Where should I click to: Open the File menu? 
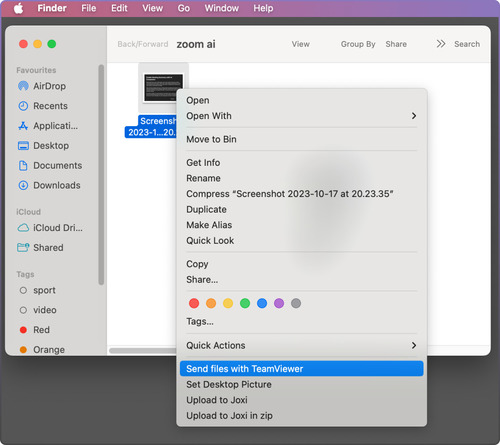pos(89,8)
